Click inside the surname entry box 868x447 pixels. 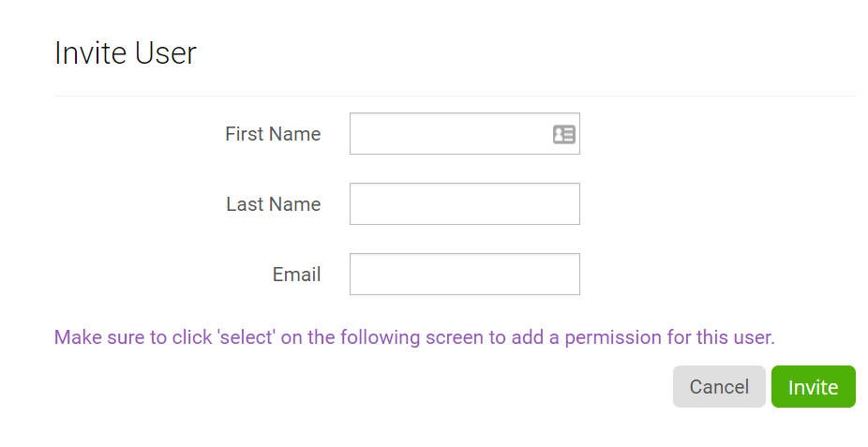(x=464, y=204)
